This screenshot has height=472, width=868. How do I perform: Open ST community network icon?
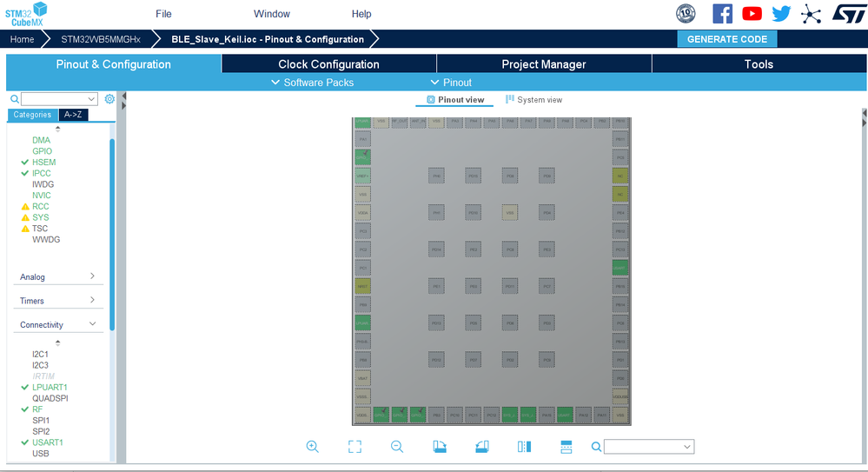[811, 14]
